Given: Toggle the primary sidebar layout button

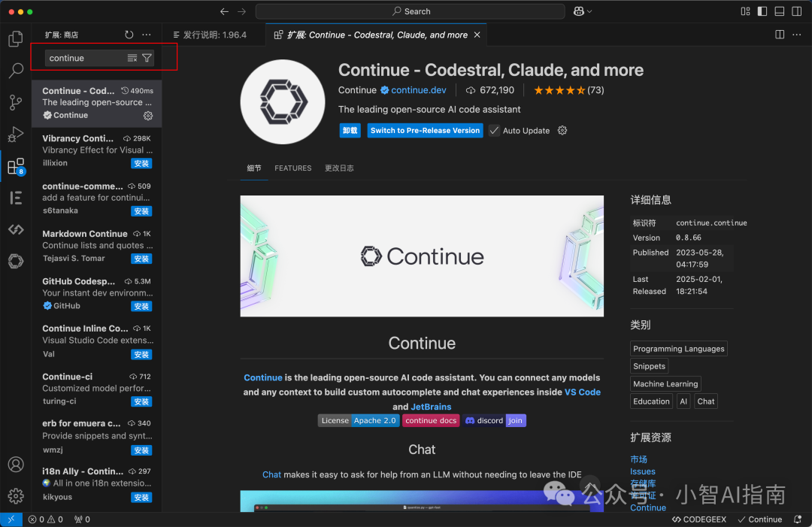Looking at the screenshot, I should [762, 11].
